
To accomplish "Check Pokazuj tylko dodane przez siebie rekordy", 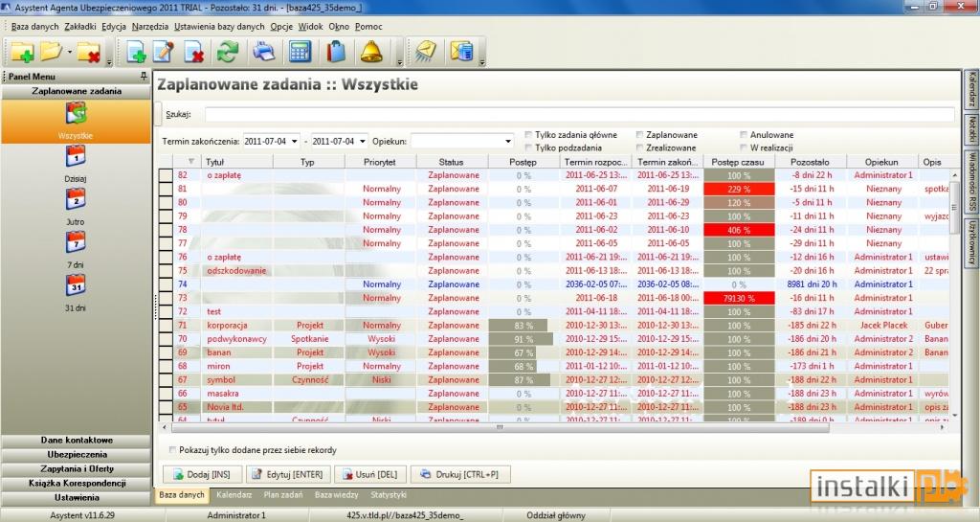I will tap(172, 450).
